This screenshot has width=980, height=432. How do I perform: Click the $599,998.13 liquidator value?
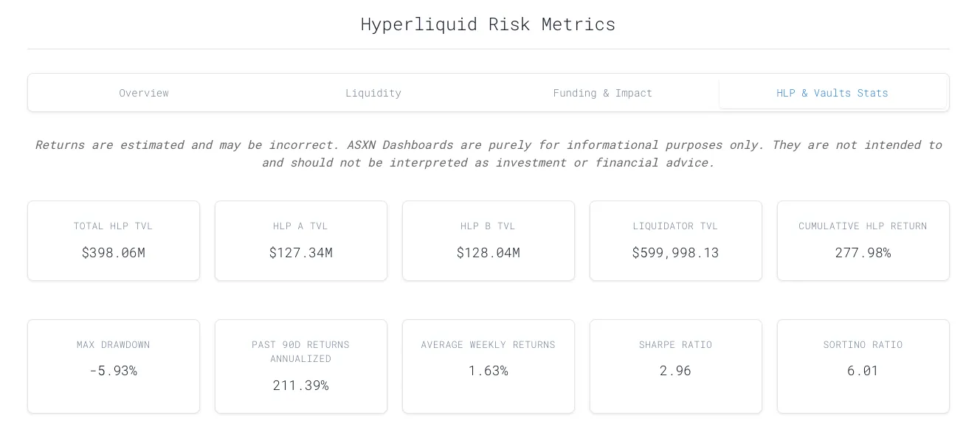[x=675, y=253]
